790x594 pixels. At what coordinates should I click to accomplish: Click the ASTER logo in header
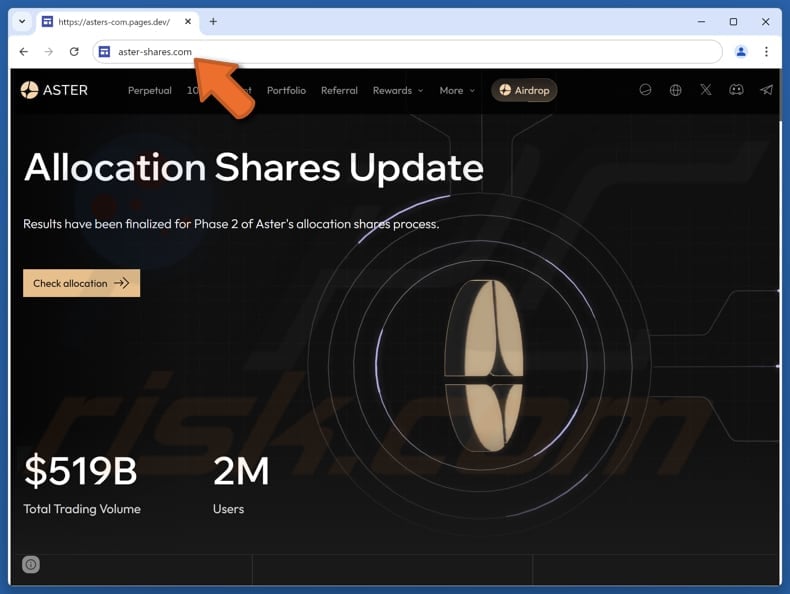(x=54, y=90)
